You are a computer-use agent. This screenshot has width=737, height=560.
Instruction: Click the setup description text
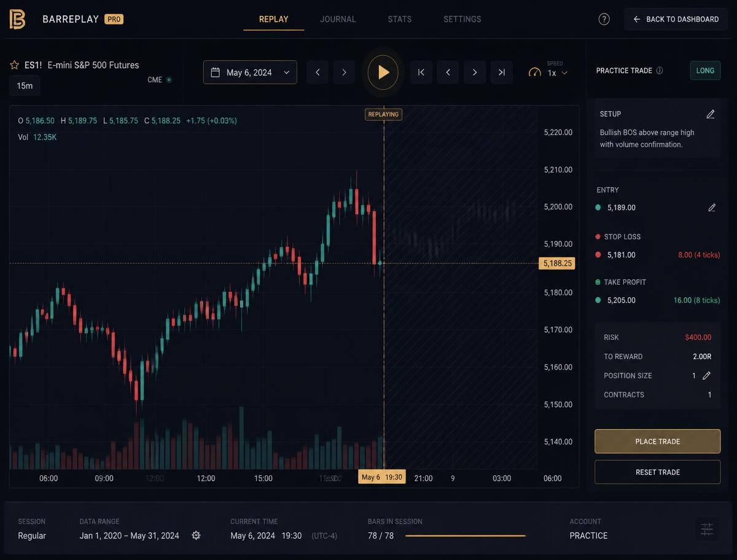coord(647,139)
